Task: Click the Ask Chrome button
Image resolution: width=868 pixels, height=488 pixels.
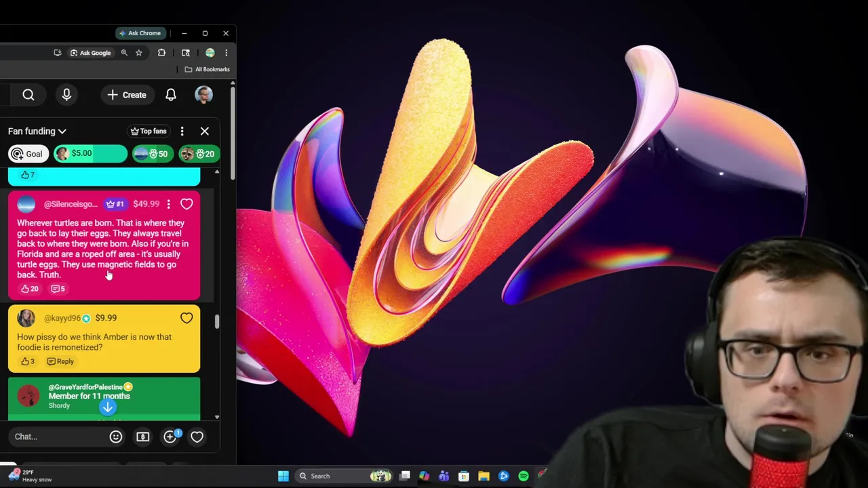Action: tap(140, 33)
